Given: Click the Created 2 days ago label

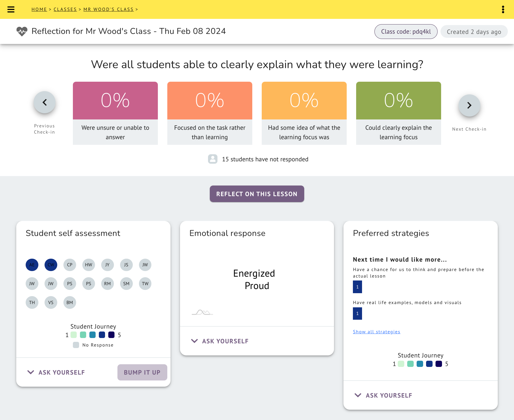Looking at the screenshot, I should pyautogui.click(x=474, y=32).
